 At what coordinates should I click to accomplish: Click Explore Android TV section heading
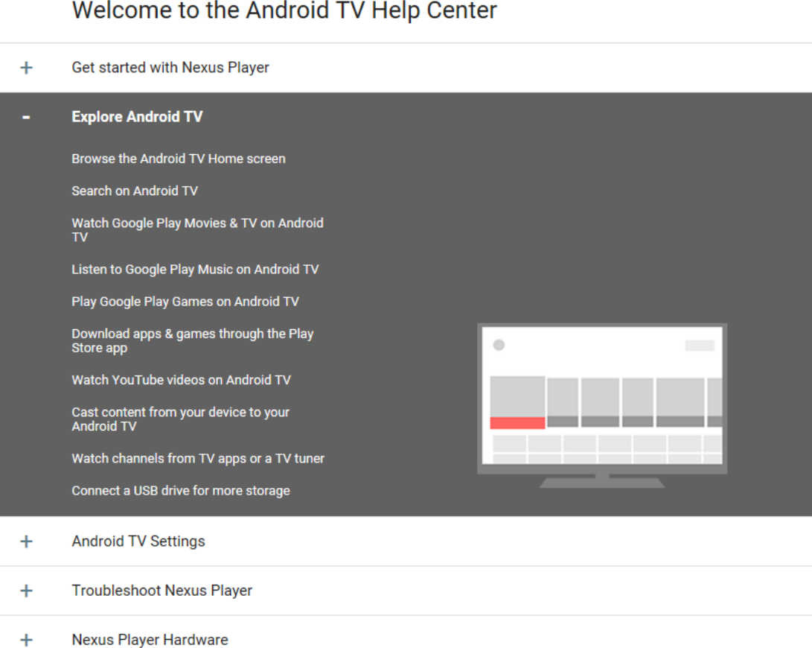tap(137, 117)
